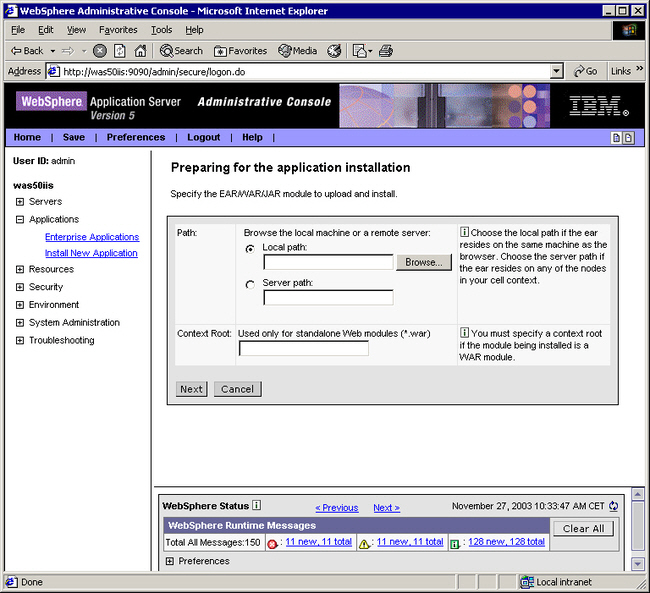
Task: Click the Mail icon in toolbar
Action: [361, 51]
